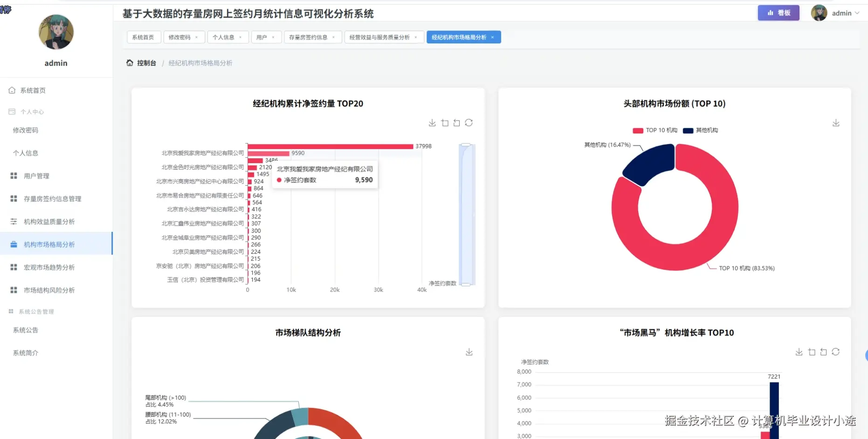Screen dimensions: 868x439
Task: Click zoom reset icon in TOP20 chart toolbox
Action: 457,123
